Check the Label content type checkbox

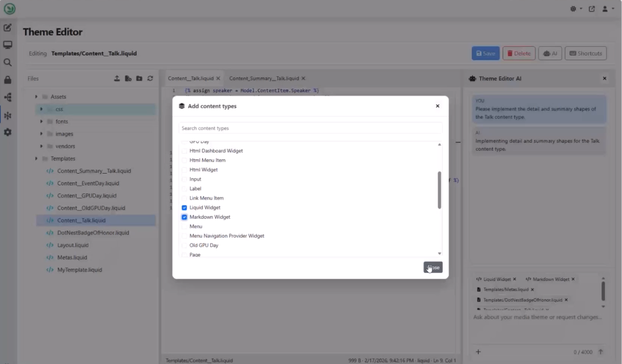click(x=185, y=189)
